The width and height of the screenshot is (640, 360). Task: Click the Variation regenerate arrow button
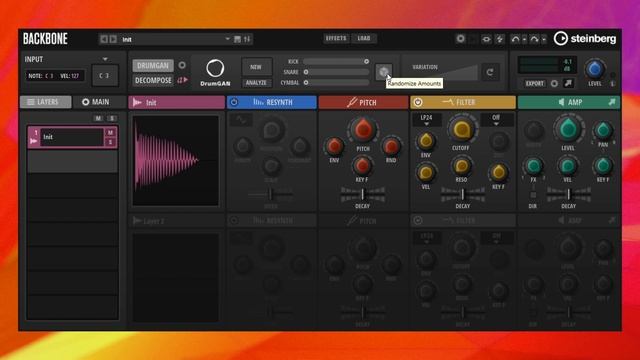[x=490, y=72]
